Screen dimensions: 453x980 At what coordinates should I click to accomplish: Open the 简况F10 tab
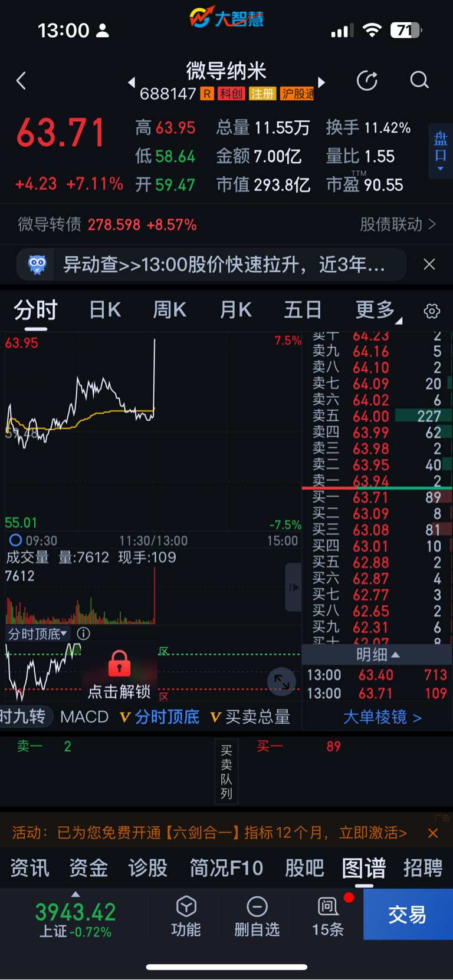pos(226,868)
